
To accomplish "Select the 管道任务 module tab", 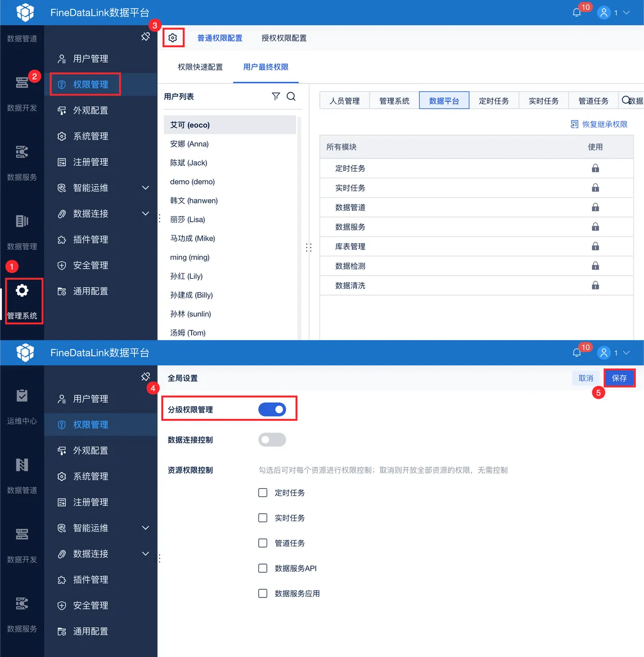I will click(x=593, y=101).
